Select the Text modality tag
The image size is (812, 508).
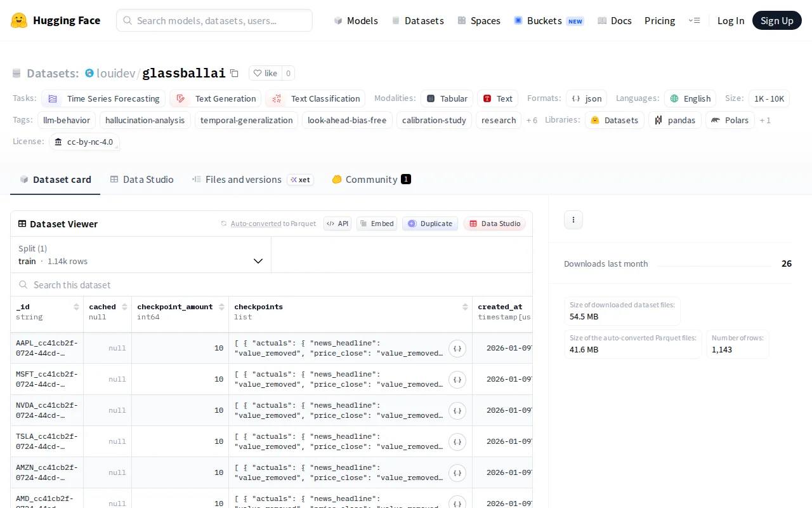click(x=498, y=98)
